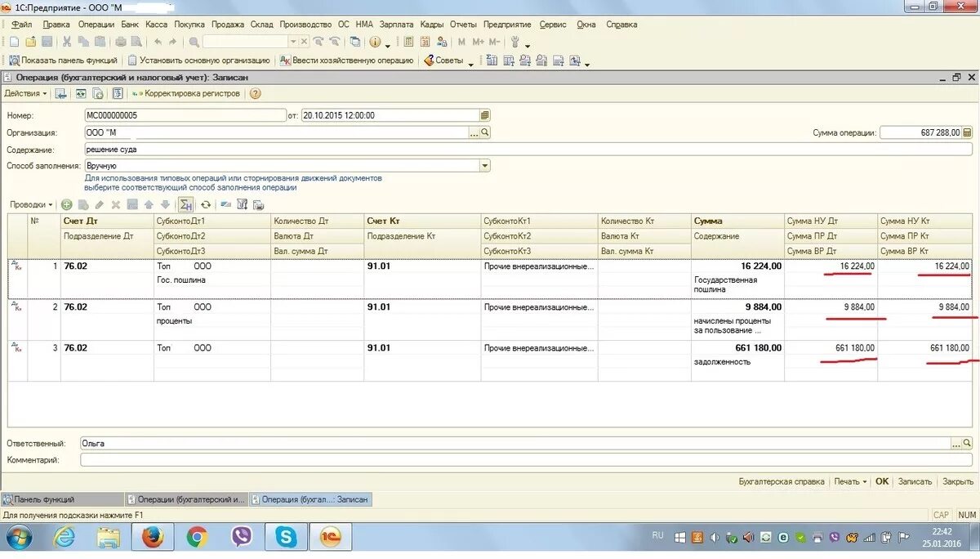Click the Undo arrow icon

tap(158, 42)
